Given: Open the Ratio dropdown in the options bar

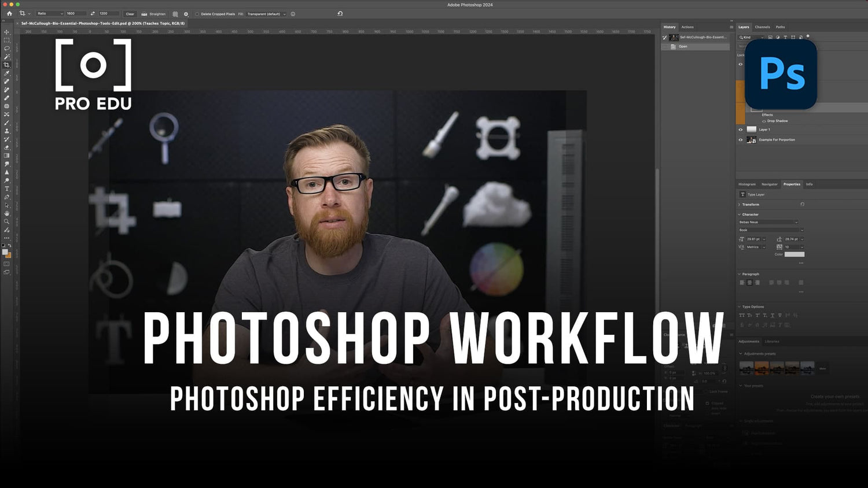Looking at the screenshot, I should tap(48, 14).
